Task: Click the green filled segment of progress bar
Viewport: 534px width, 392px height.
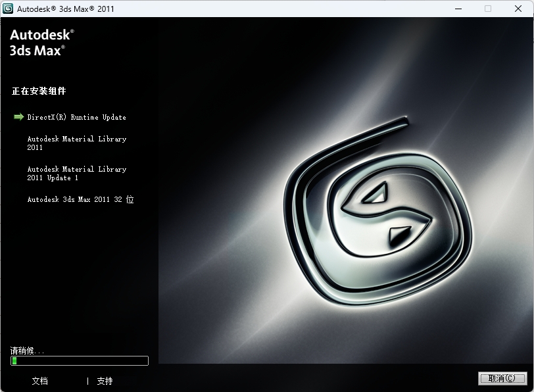Action: click(x=14, y=360)
